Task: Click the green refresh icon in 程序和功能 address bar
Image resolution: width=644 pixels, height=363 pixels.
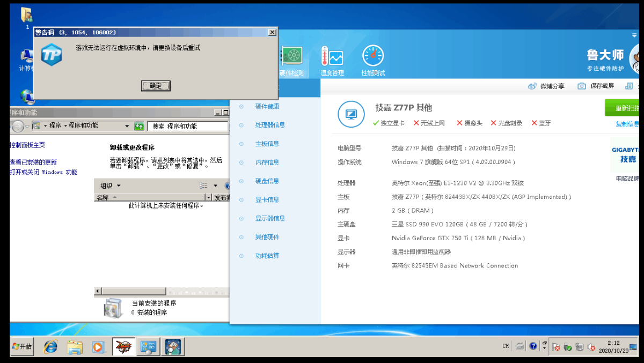Action: [139, 126]
